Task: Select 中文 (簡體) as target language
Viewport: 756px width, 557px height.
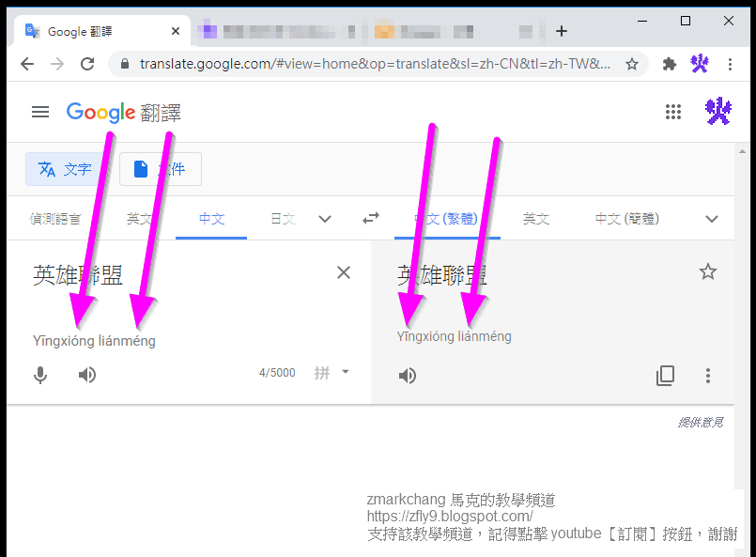Action: tap(626, 219)
